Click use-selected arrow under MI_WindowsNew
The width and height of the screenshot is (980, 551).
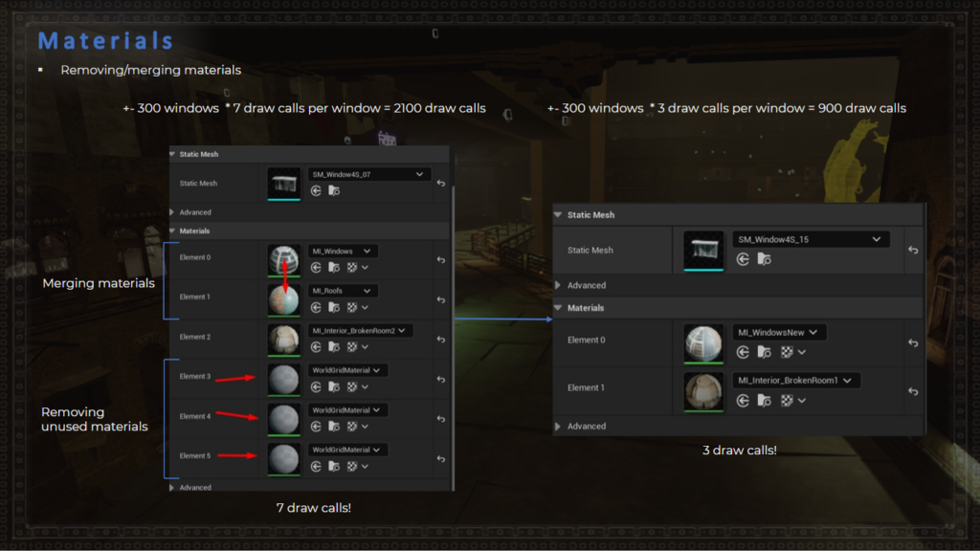(x=743, y=352)
